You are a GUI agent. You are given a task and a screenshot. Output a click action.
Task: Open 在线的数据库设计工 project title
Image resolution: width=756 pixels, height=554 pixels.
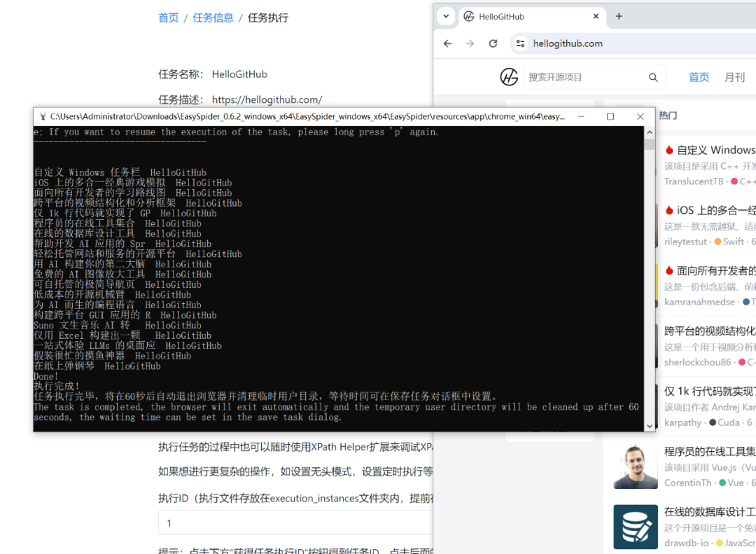710,511
